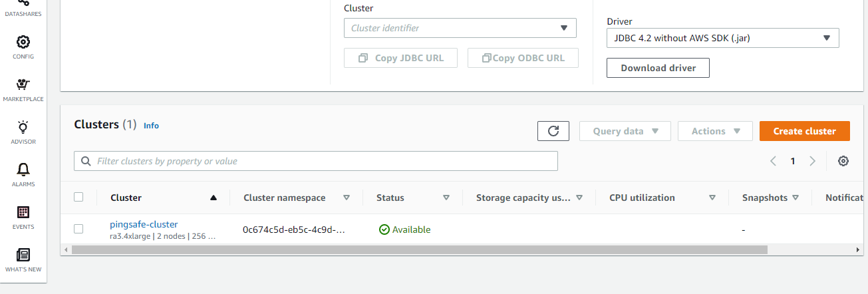Open the Marketplace sidebar icon

tap(23, 84)
